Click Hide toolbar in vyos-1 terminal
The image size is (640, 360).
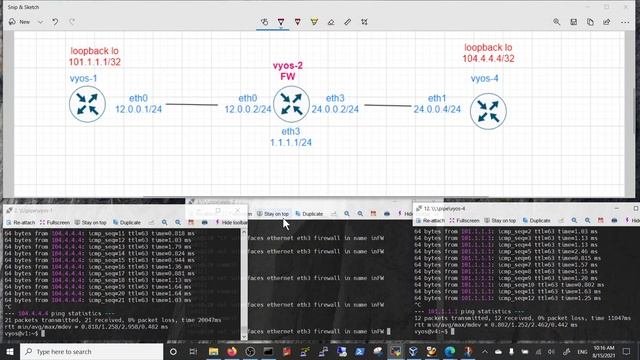pos(231,222)
